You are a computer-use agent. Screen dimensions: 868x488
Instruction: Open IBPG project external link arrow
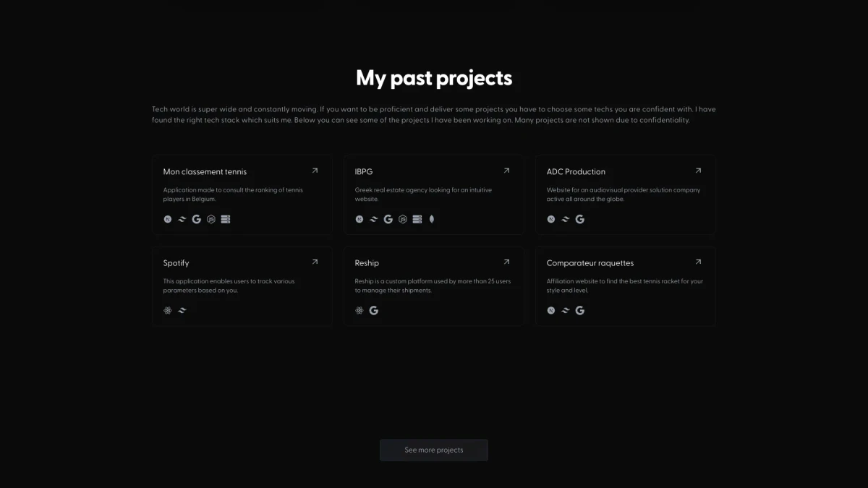[506, 171]
